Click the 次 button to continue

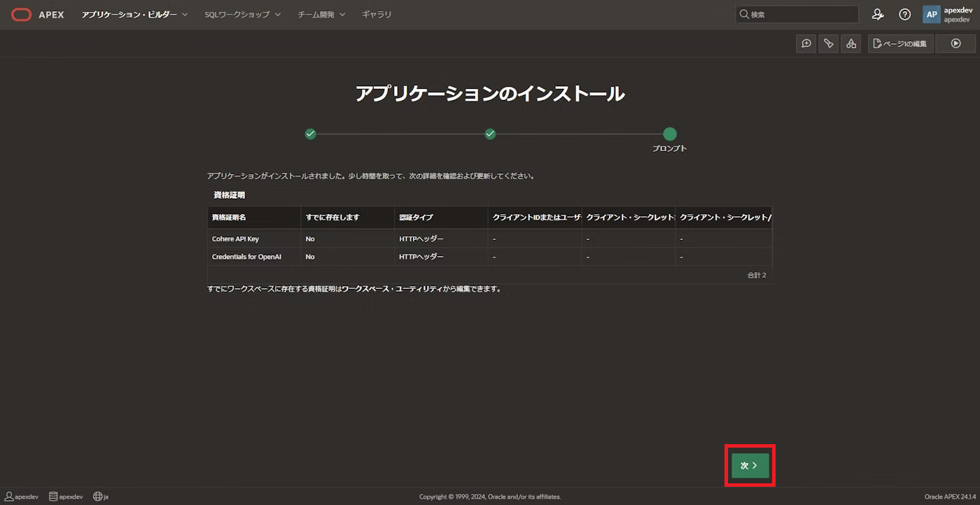pyautogui.click(x=749, y=464)
